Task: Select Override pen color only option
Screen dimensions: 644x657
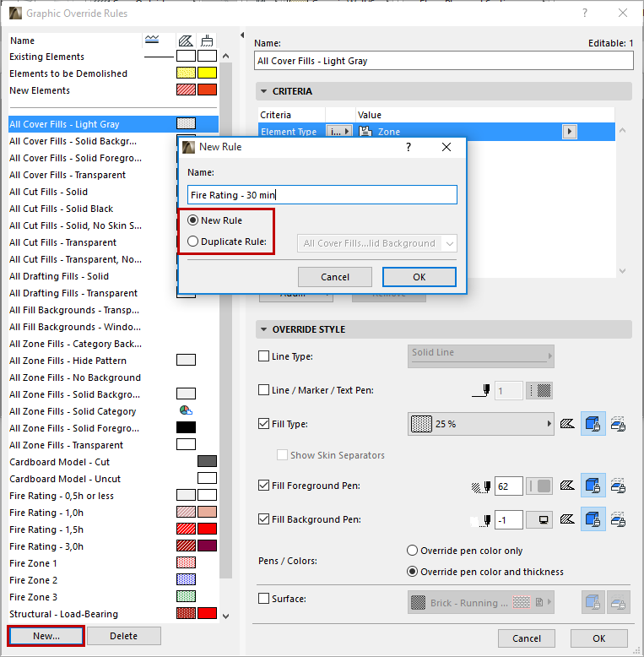Action: point(413,550)
